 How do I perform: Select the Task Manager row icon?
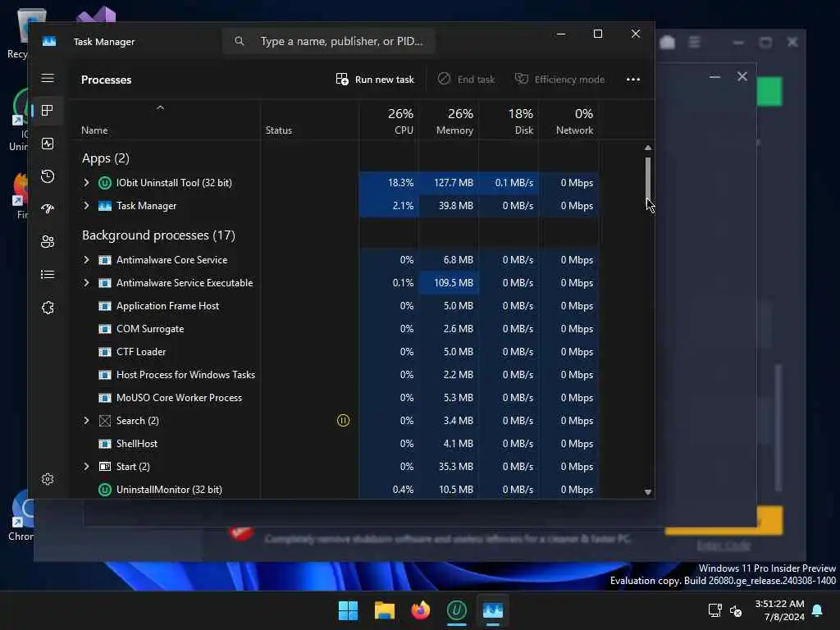pos(105,206)
